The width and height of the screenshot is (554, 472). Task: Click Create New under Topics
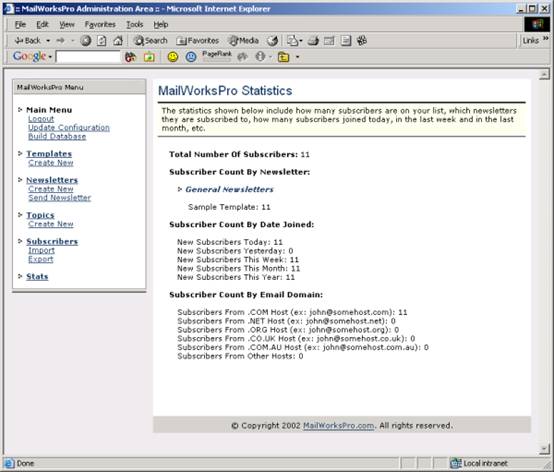coord(51,224)
